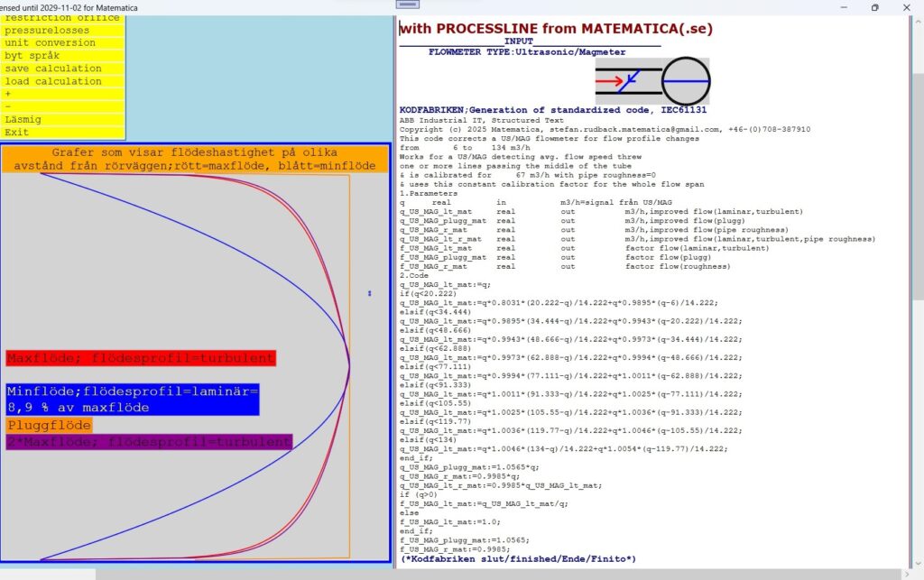Click the vertical scrollbar of code panel
The width and height of the screenshot is (924, 580).
[917, 271]
